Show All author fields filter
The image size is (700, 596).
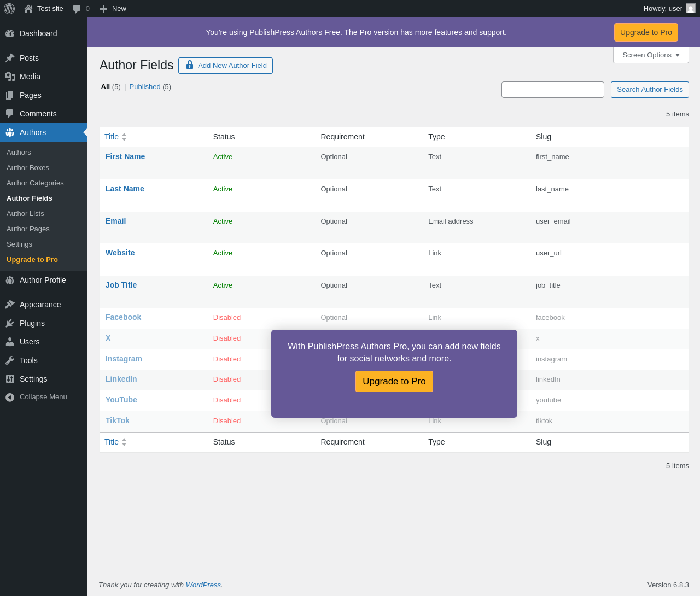pos(106,86)
